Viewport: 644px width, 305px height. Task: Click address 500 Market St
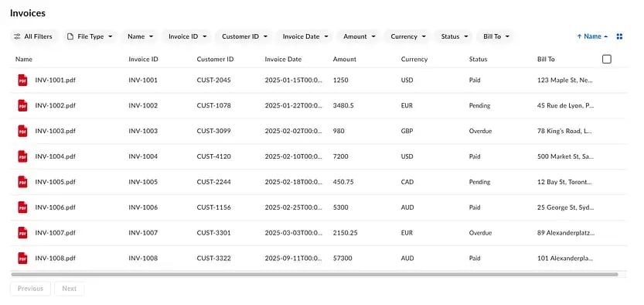(x=565, y=156)
